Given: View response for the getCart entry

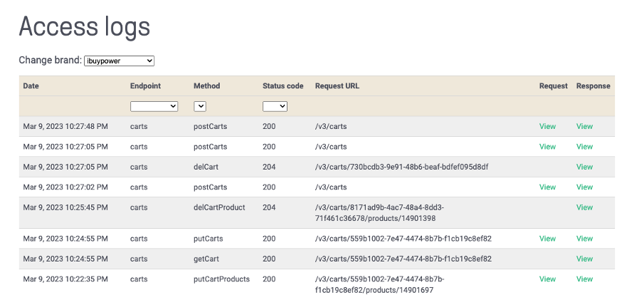Looking at the screenshot, I should 584,259.
